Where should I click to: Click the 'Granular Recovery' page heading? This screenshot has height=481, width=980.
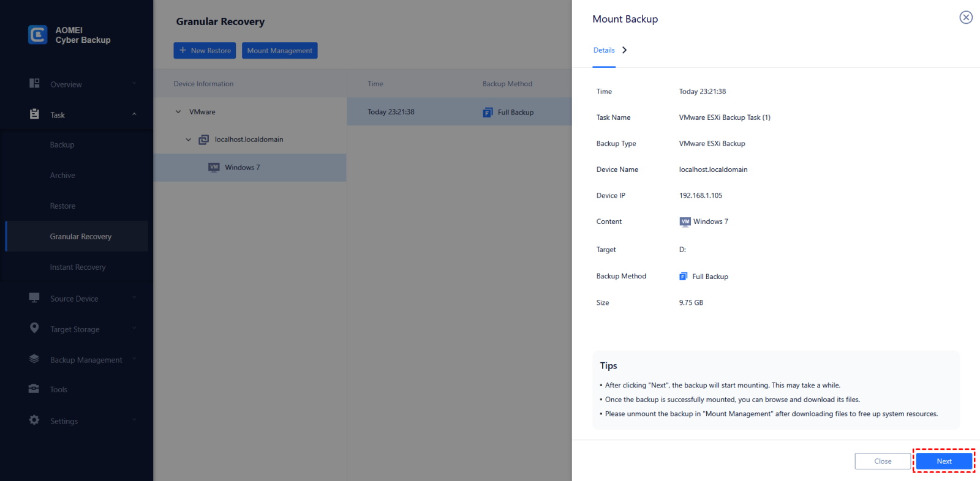(221, 21)
